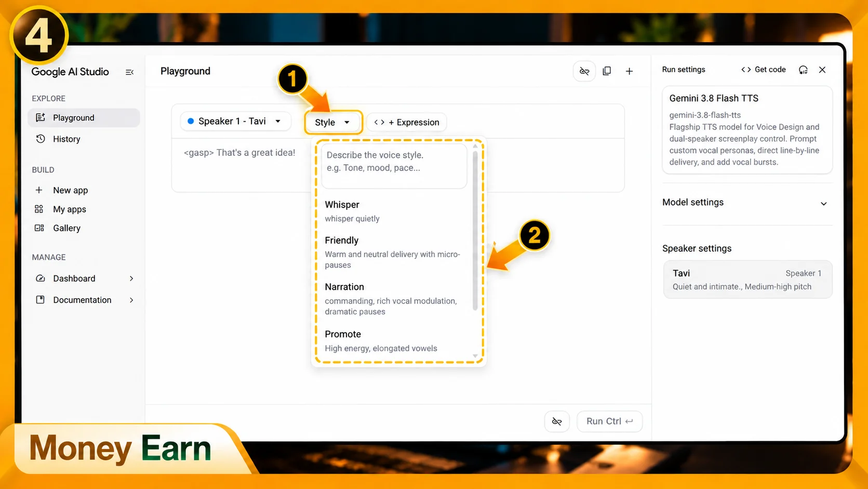Toggle the crossed-eye icon in Playground header

click(x=584, y=71)
